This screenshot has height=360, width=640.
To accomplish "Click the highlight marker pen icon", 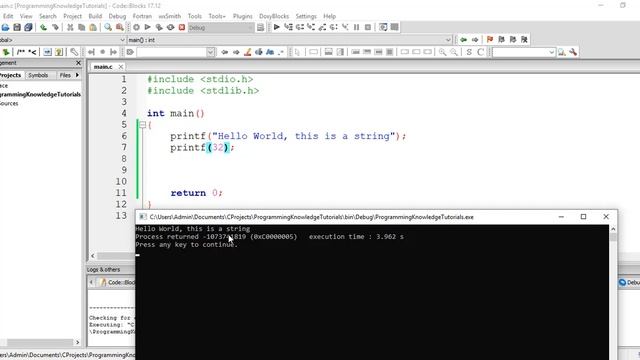I will (x=247, y=52).
